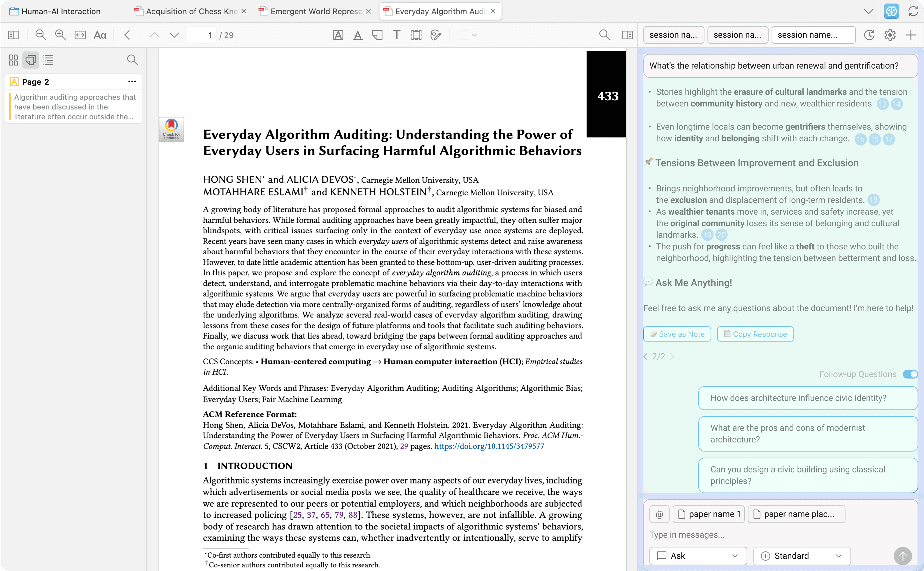The height and width of the screenshot is (571, 924).
Task: Open the Standard model dropdown
Action: coord(802,556)
